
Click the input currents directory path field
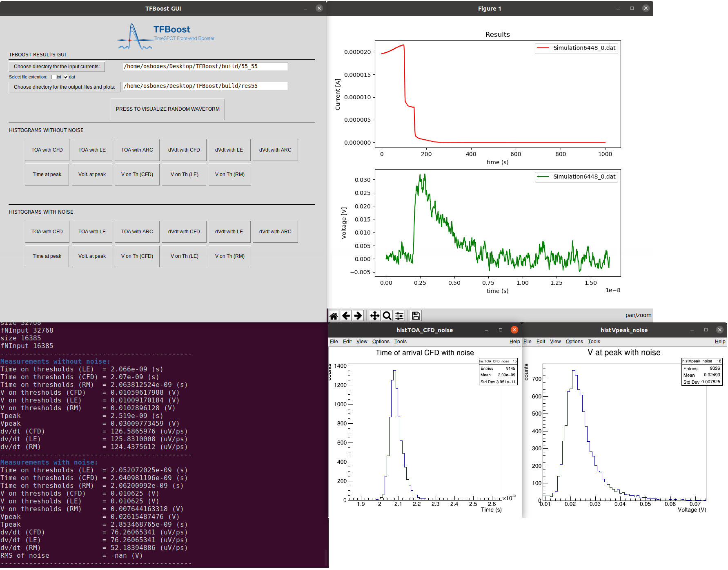[x=205, y=66]
